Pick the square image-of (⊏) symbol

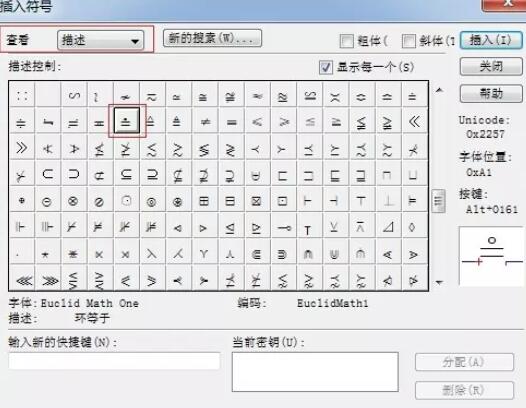click(x=283, y=174)
